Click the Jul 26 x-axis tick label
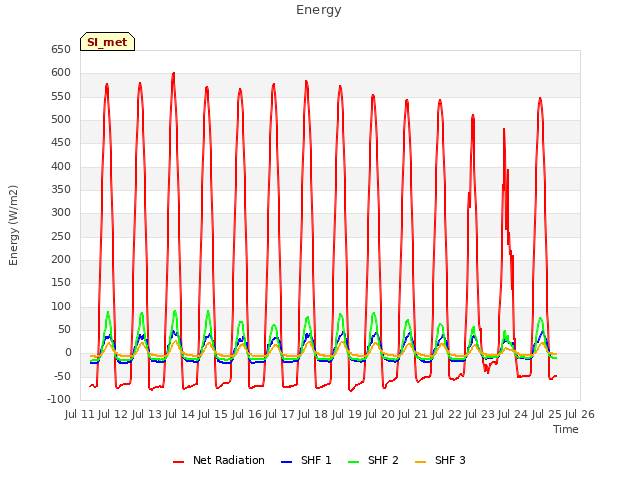This screenshot has height=480, width=640. coord(580,415)
